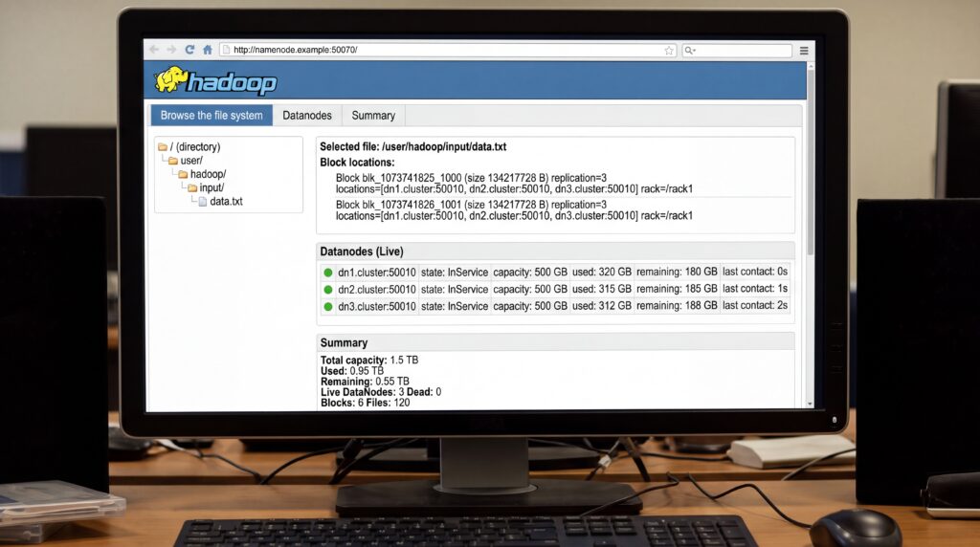Click 'last contact: 2s' cell
Viewport: 980px width, 547px height.
(x=755, y=305)
